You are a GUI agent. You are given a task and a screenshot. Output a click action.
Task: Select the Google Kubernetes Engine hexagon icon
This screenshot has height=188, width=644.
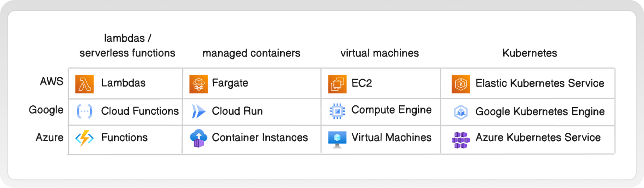pyautogui.click(x=460, y=111)
